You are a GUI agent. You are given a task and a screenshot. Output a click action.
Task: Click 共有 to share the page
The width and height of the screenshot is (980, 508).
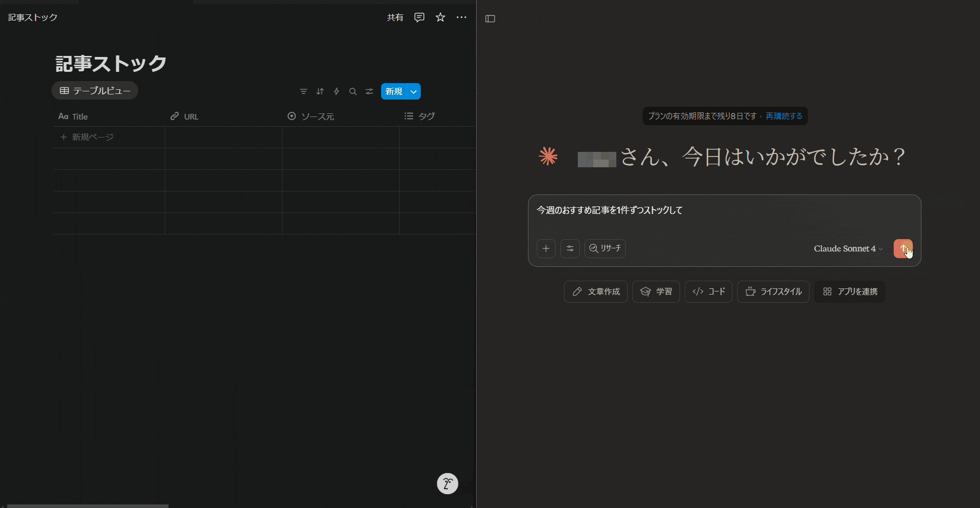394,17
